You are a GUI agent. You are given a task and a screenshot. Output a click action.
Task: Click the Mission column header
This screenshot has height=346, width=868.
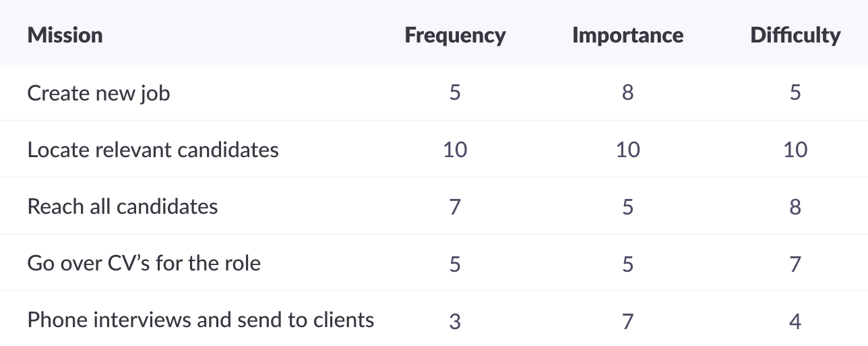pos(65,35)
